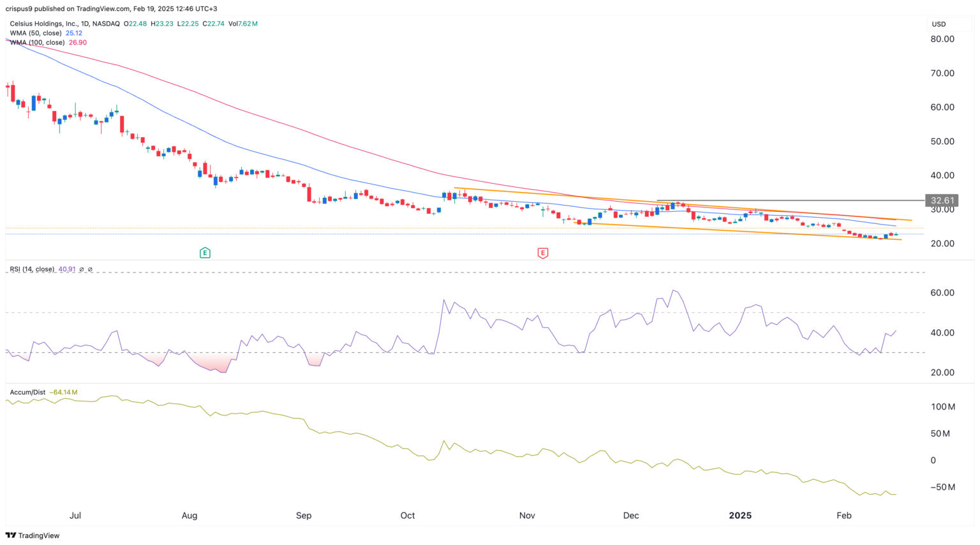The height and width of the screenshot is (545, 980).
Task: Click the RSI value 40.91 in the legend
Action: pyautogui.click(x=66, y=269)
